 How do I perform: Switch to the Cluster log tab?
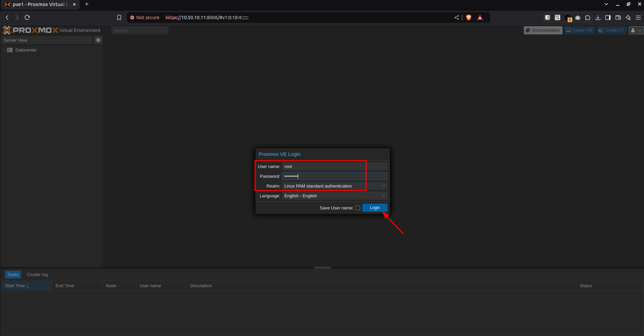(x=37, y=275)
